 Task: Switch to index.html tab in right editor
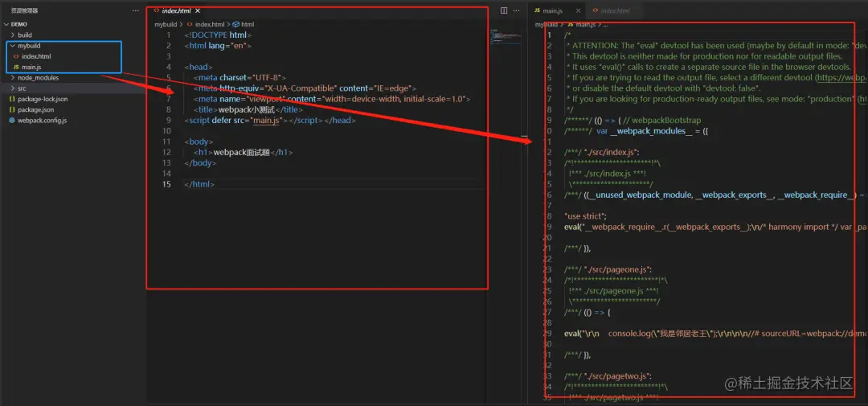(x=615, y=10)
